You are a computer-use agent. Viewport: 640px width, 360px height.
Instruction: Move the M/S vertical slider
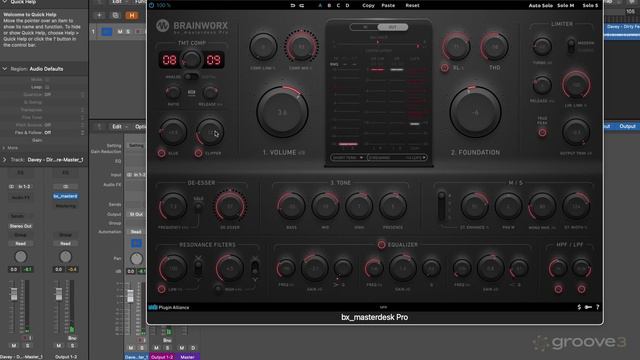click(441, 205)
